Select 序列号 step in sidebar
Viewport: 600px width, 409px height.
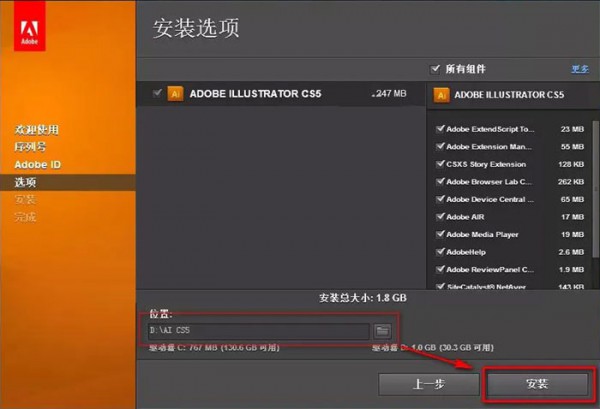pyautogui.click(x=30, y=147)
